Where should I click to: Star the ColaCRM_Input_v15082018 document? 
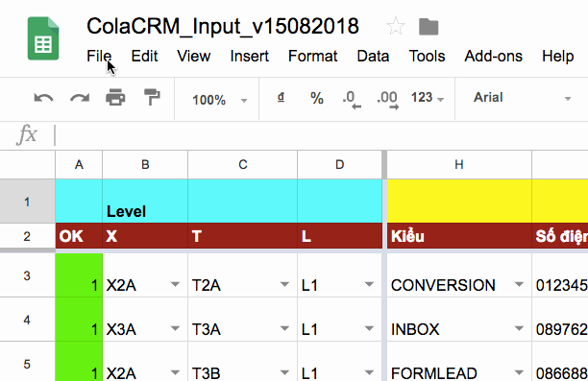(x=396, y=27)
